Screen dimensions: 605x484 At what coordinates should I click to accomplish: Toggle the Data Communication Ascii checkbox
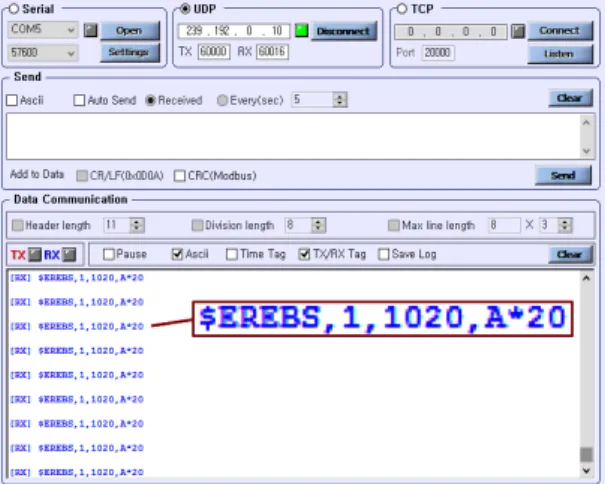pyautogui.click(x=177, y=254)
